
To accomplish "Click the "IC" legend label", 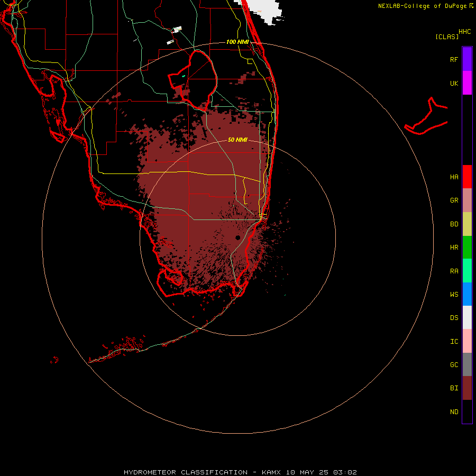I will point(454,342).
